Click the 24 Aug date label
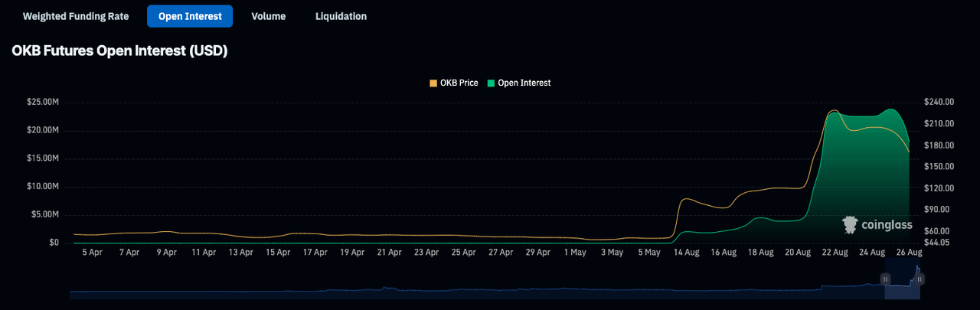 pos(872,252)
